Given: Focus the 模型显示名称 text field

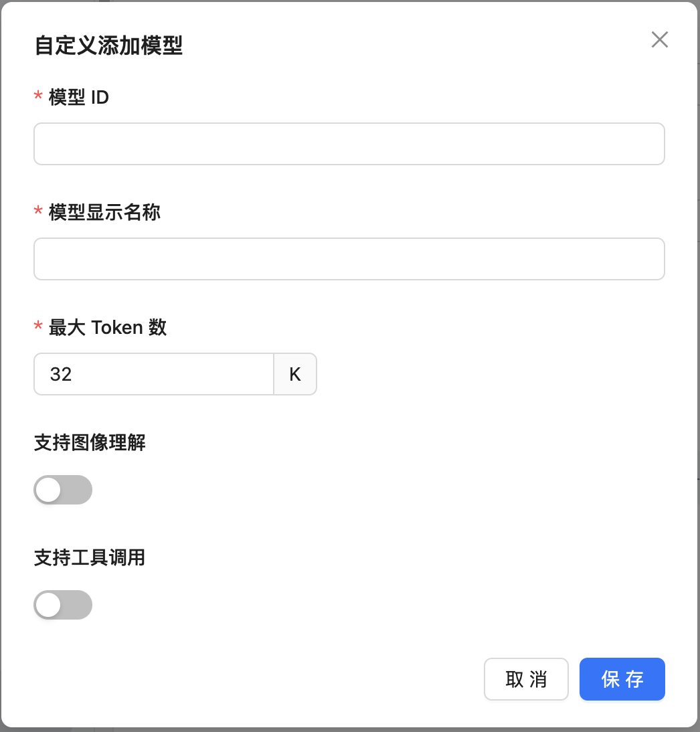Looking at the screenshot, I should point(349,259).
